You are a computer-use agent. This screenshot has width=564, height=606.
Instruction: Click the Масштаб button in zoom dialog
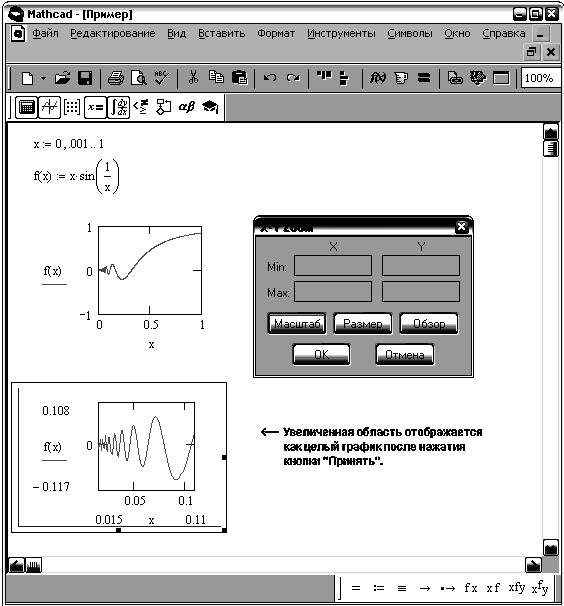(x=297, y=323)
